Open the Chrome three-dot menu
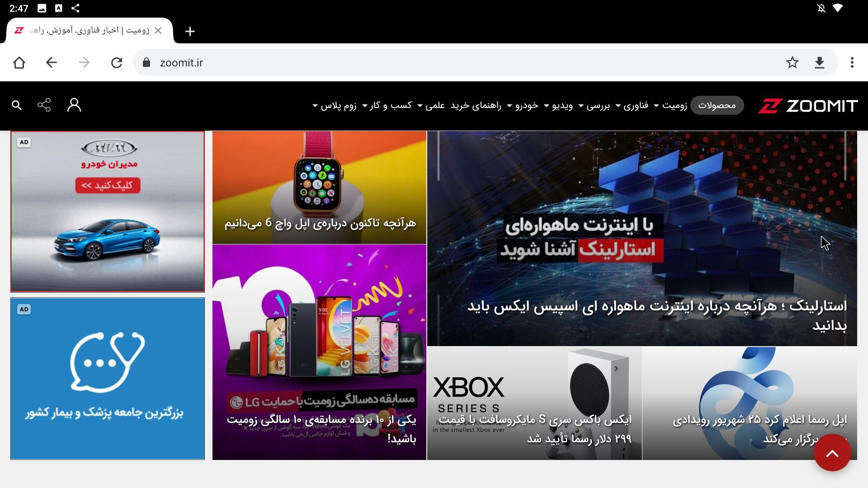Viewport: 868px width, 488px height. tap(852, 63)
